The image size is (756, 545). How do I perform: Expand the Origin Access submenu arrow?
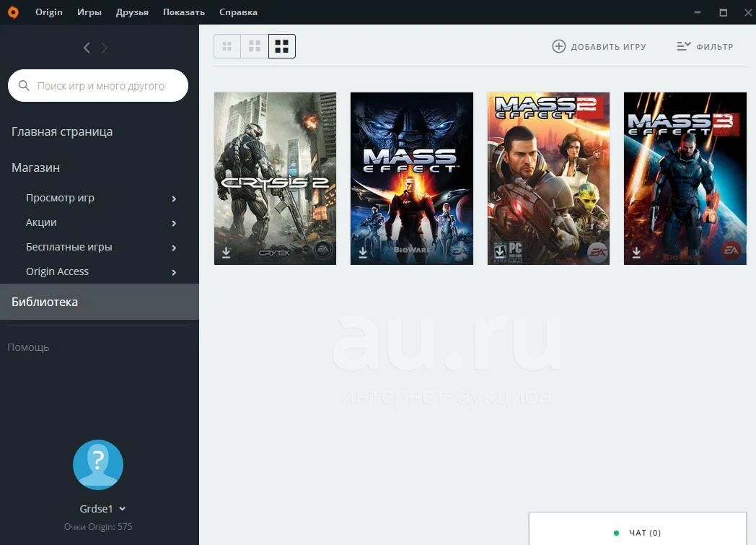[x=174, y=273]
